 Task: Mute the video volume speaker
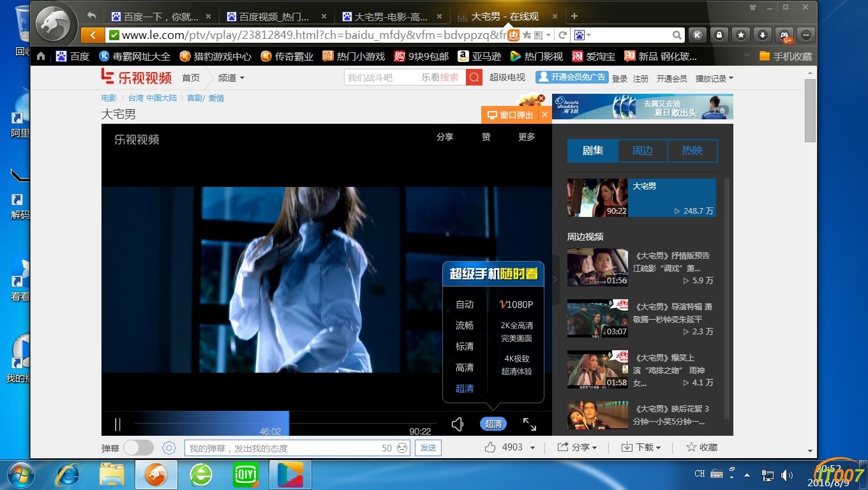[457, 424]
